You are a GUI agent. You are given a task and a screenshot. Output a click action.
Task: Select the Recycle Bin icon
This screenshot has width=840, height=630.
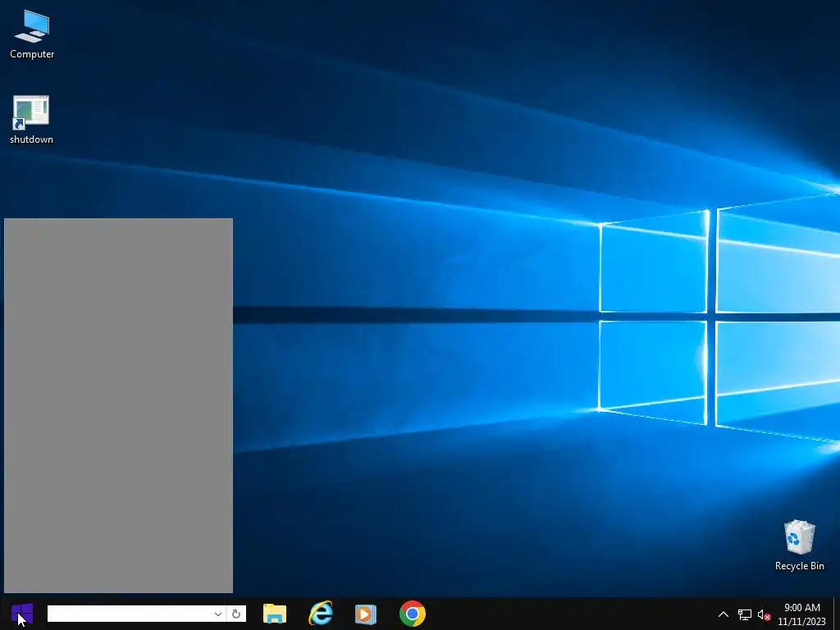click(x=799, y=545)
